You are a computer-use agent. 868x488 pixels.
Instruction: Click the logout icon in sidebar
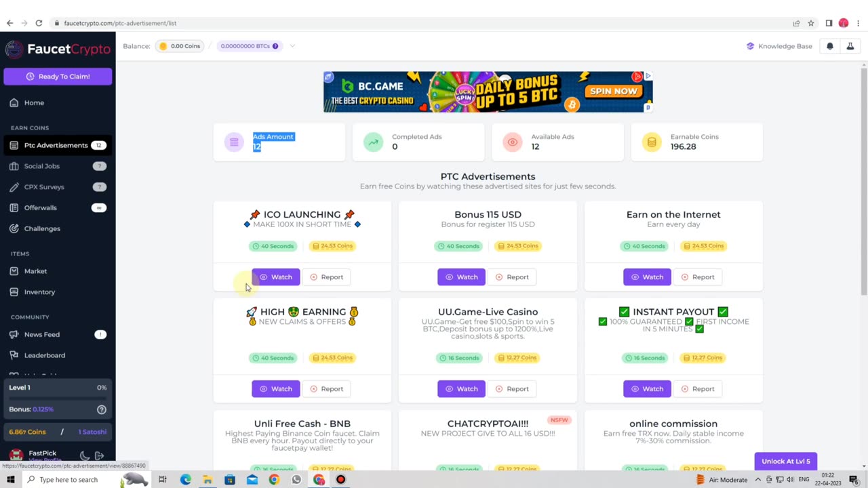point(99,456)
